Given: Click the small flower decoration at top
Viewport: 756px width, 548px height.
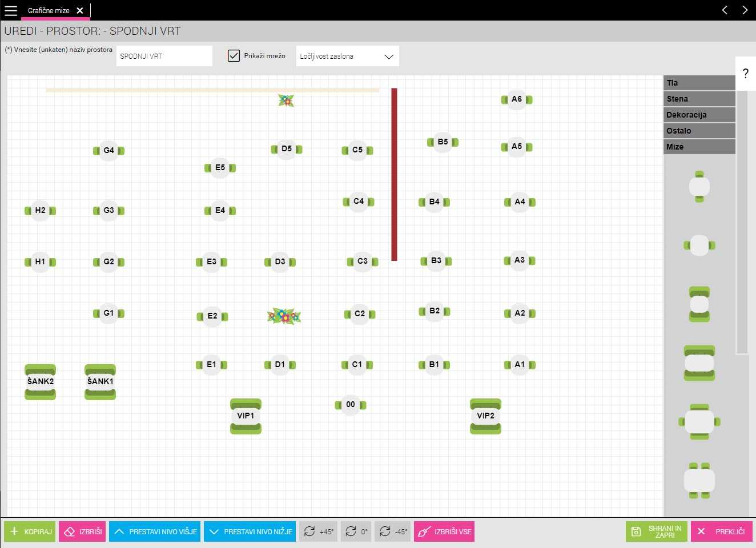Looking at the screenshot, I should coord(286,100).
